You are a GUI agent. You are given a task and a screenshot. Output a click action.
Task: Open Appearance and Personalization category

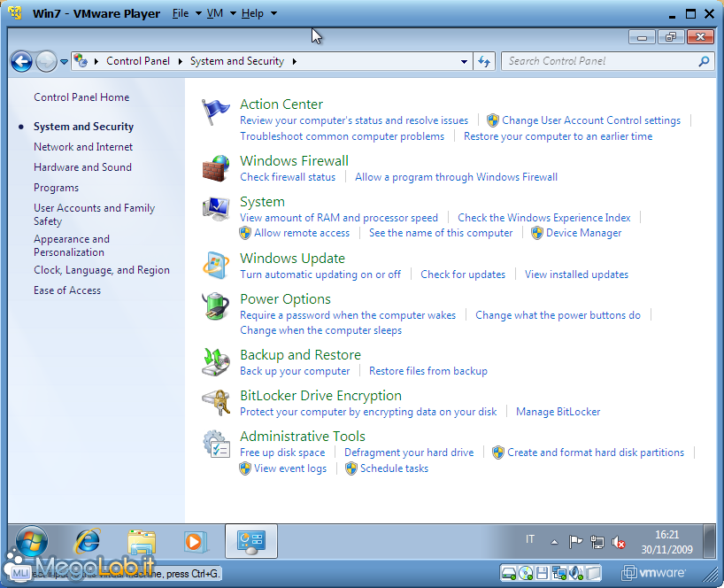[72, 245]
